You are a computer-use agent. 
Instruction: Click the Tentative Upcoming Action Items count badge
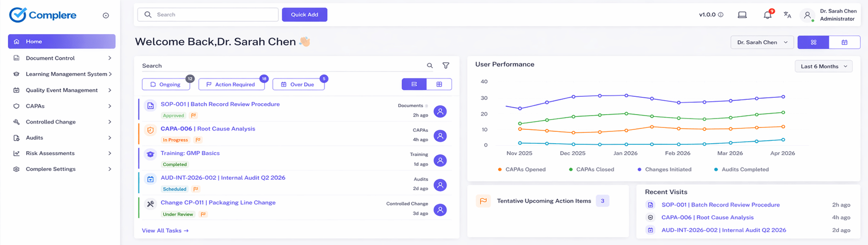click(602, 201)
